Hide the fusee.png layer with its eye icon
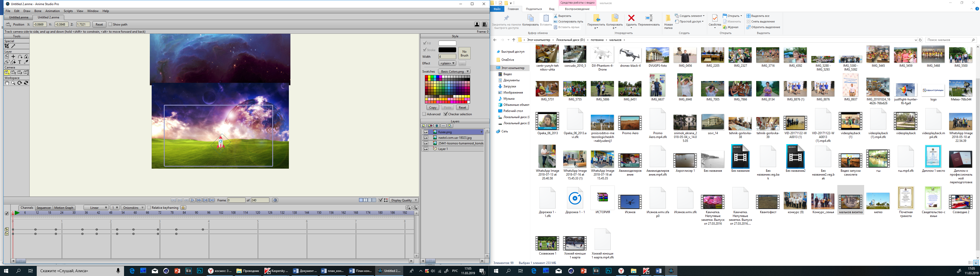 click(x=426, y=132)
